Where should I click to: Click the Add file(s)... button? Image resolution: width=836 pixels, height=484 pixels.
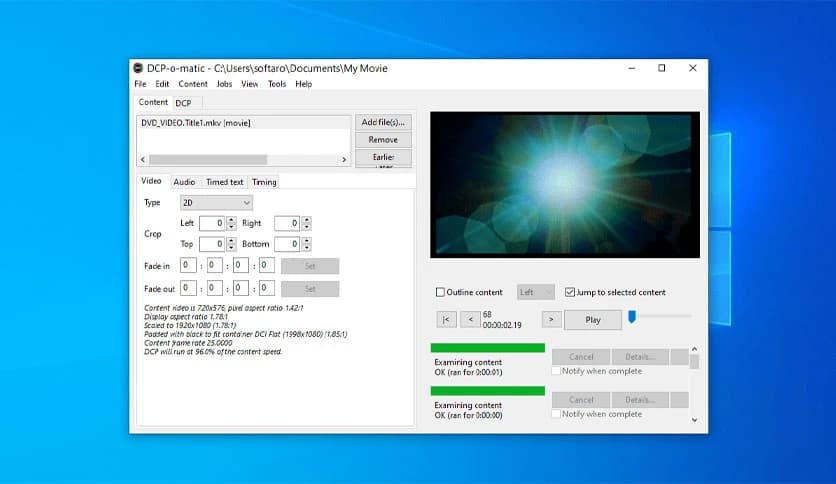tap(383, 122)
